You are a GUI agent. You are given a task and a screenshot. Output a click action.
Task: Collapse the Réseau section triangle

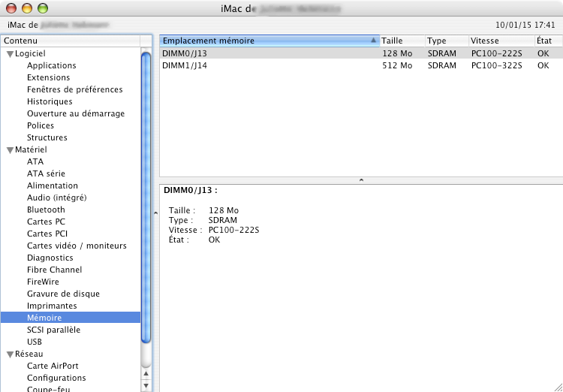[10, 354]
